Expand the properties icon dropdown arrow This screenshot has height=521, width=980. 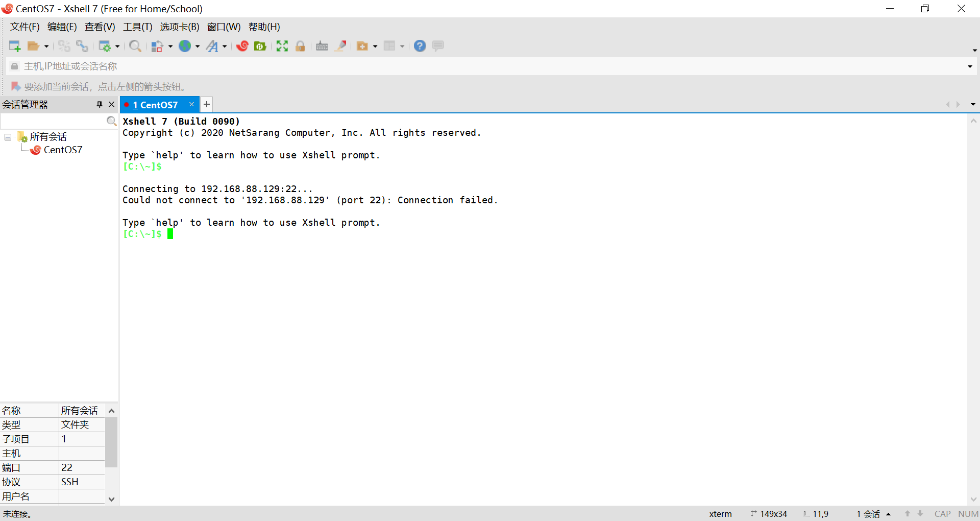click(x=117, y=46)
